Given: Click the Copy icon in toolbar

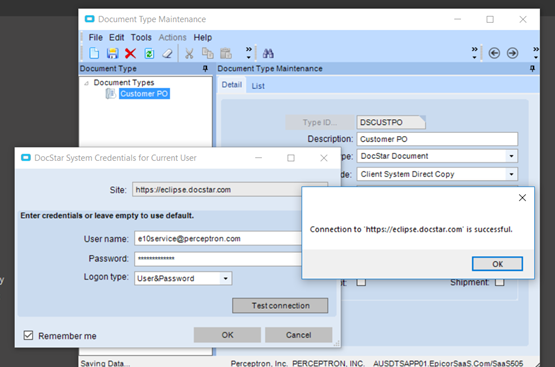Looking at the screenshot, I should coord(207,53).
